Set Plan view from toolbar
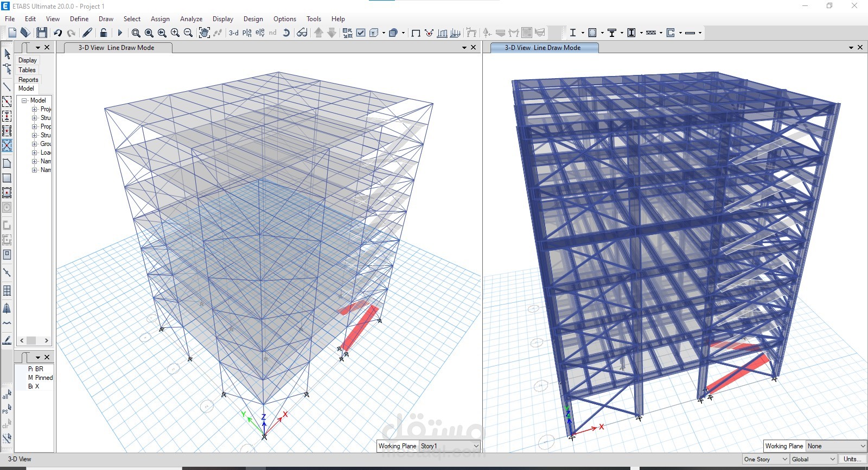The width and height of the screenshot is (868, 470). (x=247, y=33)
